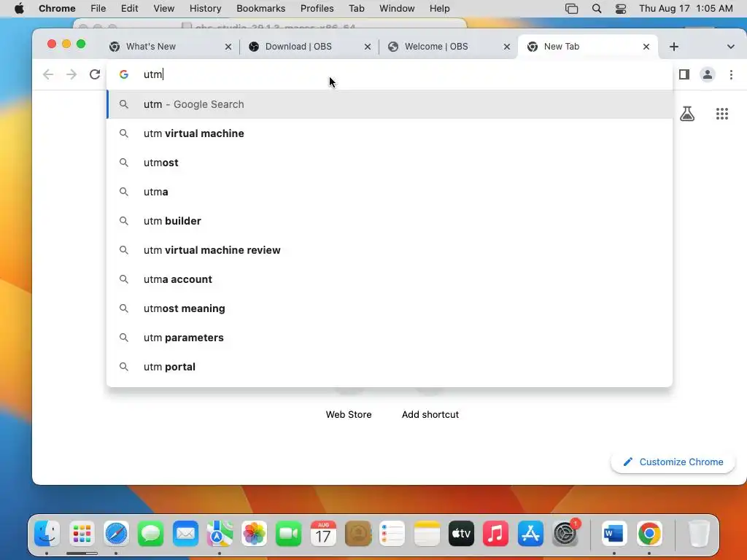Open Apple TV from the Dock
The height and width of the screenshot is (560, 747).
(x=461, y=533)
